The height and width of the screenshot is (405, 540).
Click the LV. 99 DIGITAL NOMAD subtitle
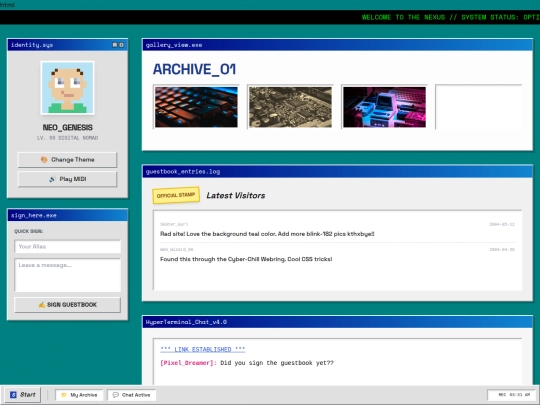coord(68,138)
